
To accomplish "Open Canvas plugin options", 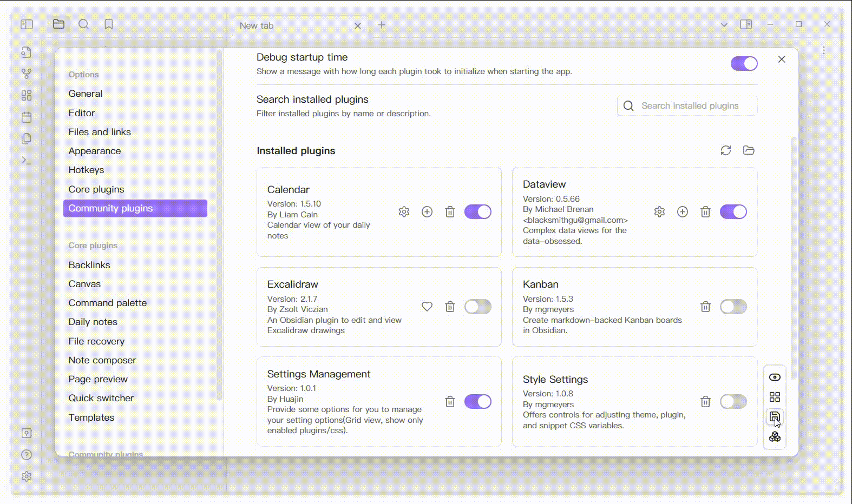I will 135,284.
